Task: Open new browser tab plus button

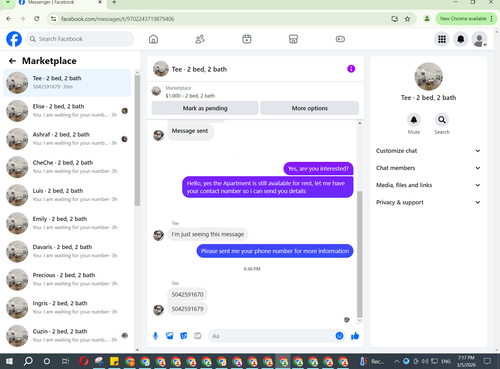Action: point(114,2)
